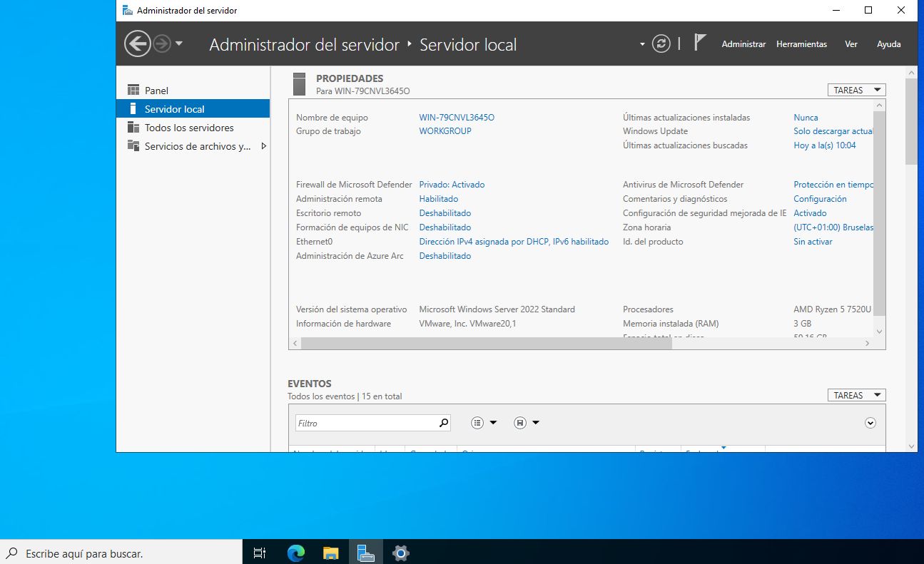
Task: Open the Herramientas menu
Action: coord(801,44)
